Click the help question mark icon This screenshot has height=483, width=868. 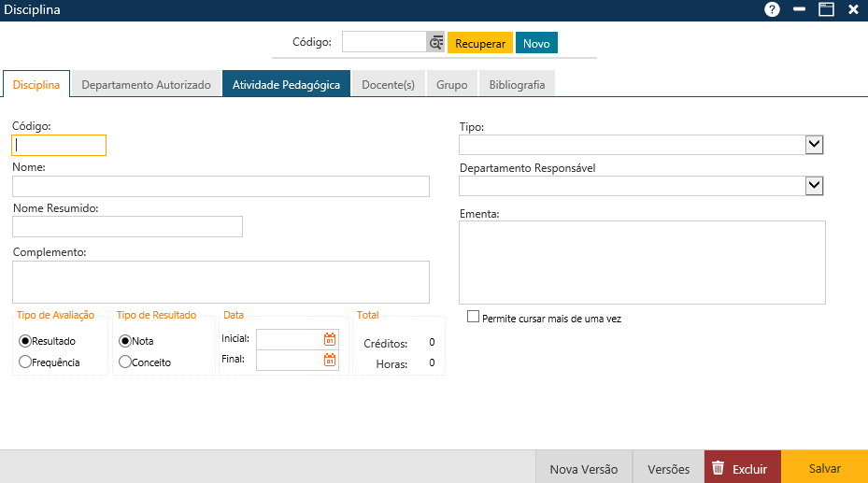point(772,10)
